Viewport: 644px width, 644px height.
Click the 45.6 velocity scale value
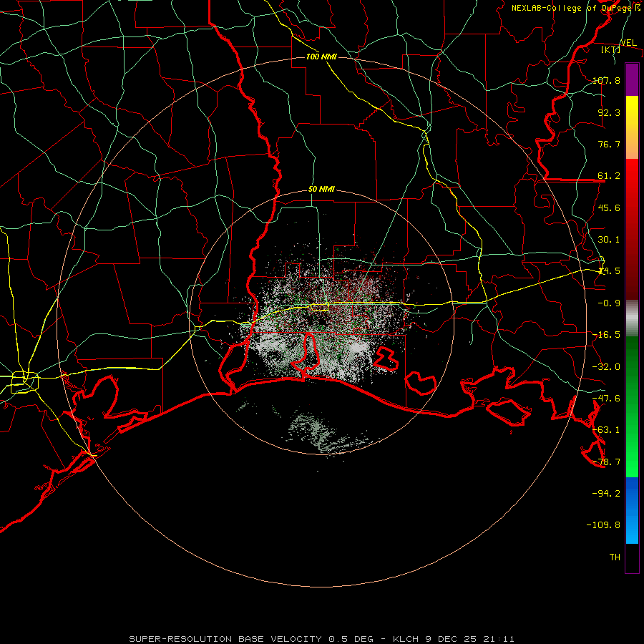click(609, 208)
